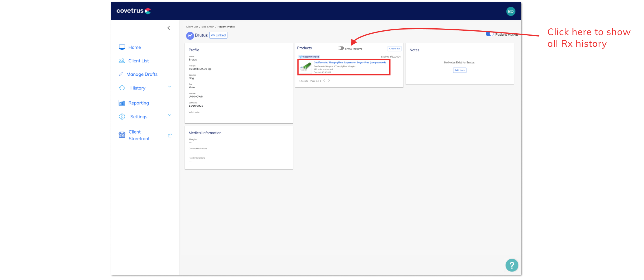Click the Client List people icon
This screenshot has width=644, height=280.
(x=122, y=61)
